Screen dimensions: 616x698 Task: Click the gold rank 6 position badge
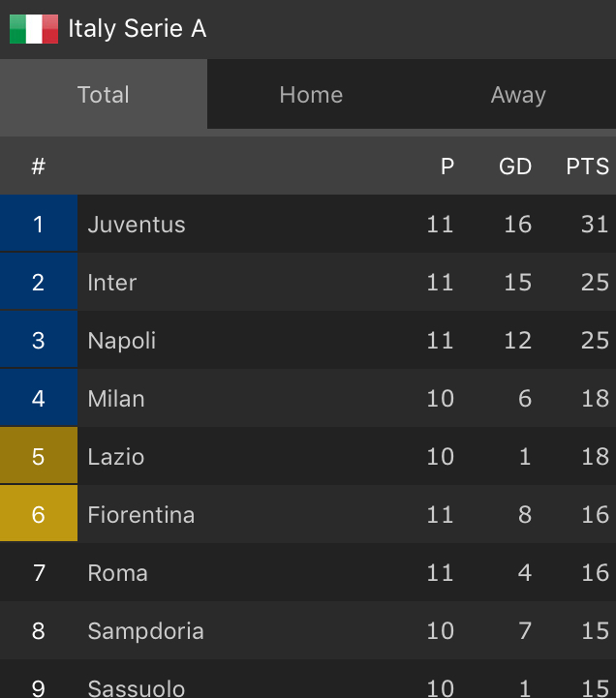39,515
